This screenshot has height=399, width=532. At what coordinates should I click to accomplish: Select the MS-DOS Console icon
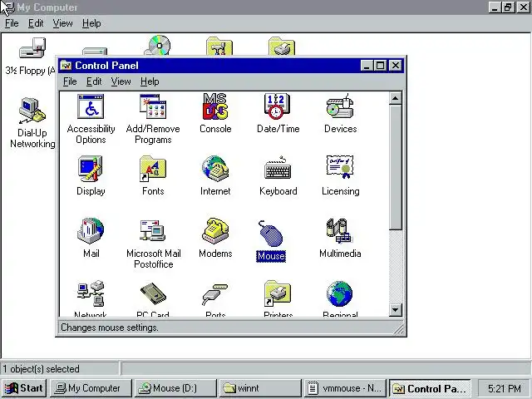click(215, 106)
